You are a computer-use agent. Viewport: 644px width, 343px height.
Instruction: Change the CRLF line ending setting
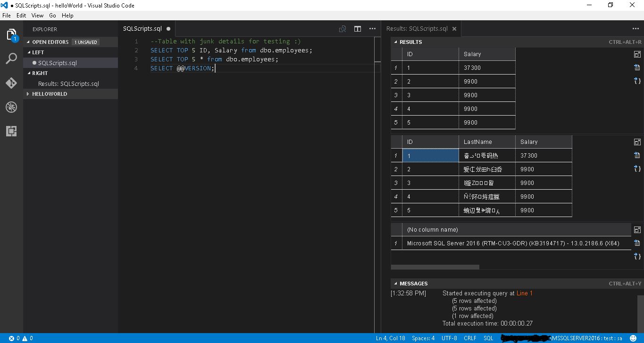coord(470,338)
